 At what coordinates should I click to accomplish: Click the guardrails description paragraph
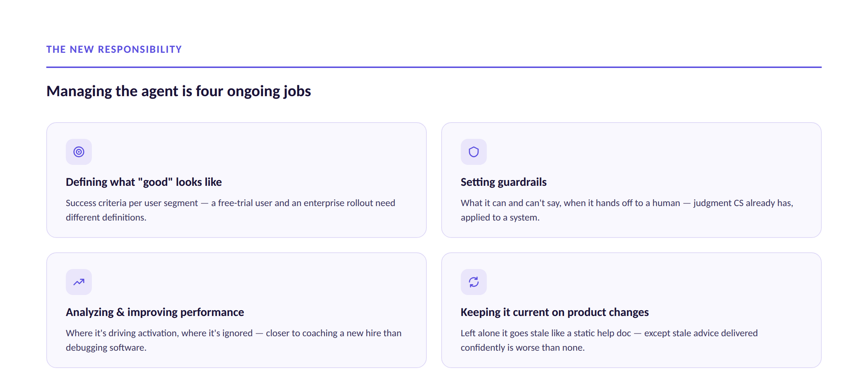point(627,210)
